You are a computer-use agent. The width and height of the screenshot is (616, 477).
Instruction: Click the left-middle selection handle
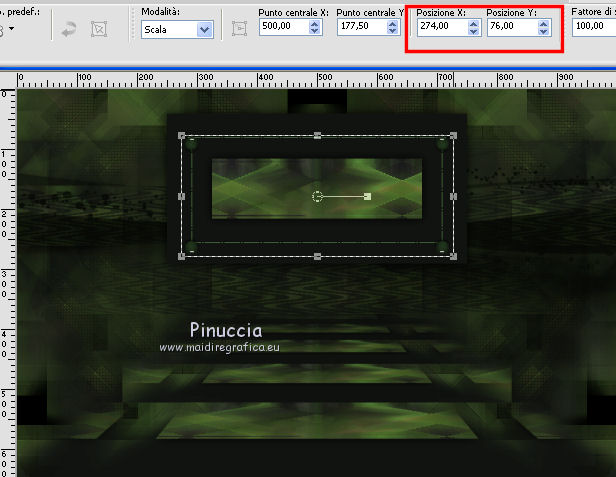(182, 196)
